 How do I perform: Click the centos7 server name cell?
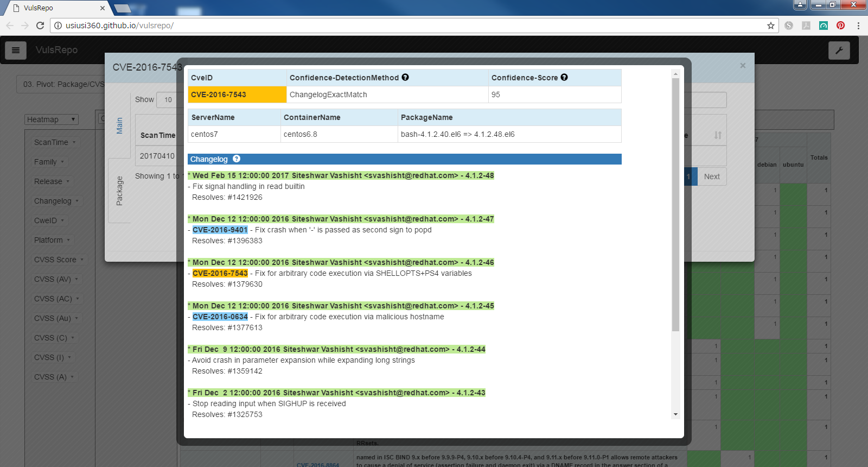click(234, 134)
